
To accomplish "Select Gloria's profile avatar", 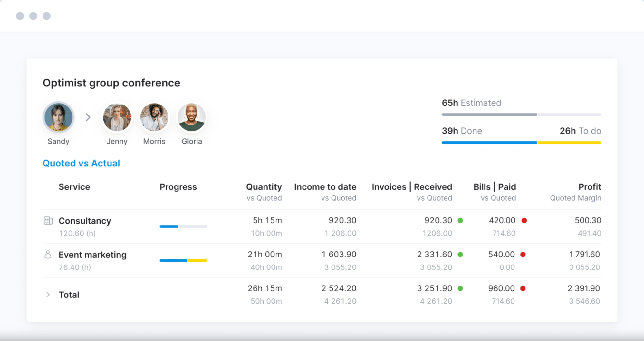I will coord(192,117).
